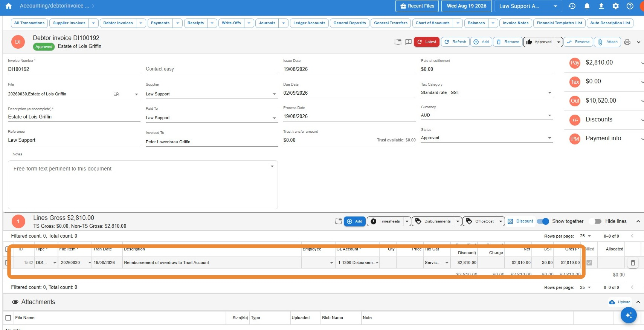644x330 pixels.
Task: Click the blue Add line button
Action: pos(354,221)
